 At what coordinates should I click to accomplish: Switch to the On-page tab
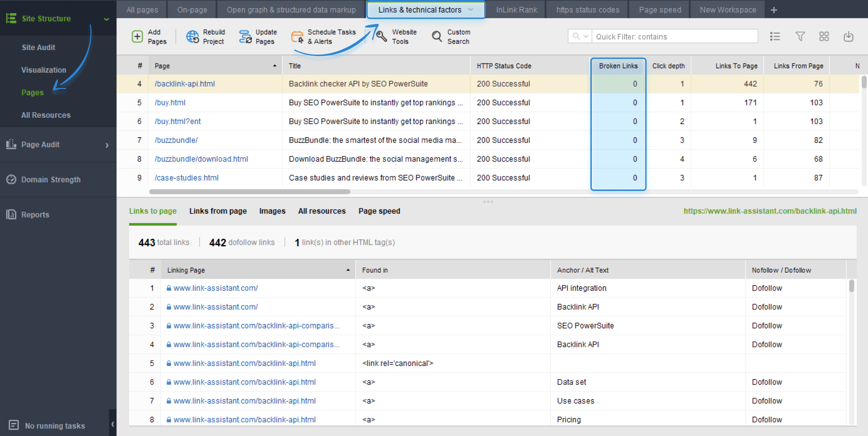192,9
